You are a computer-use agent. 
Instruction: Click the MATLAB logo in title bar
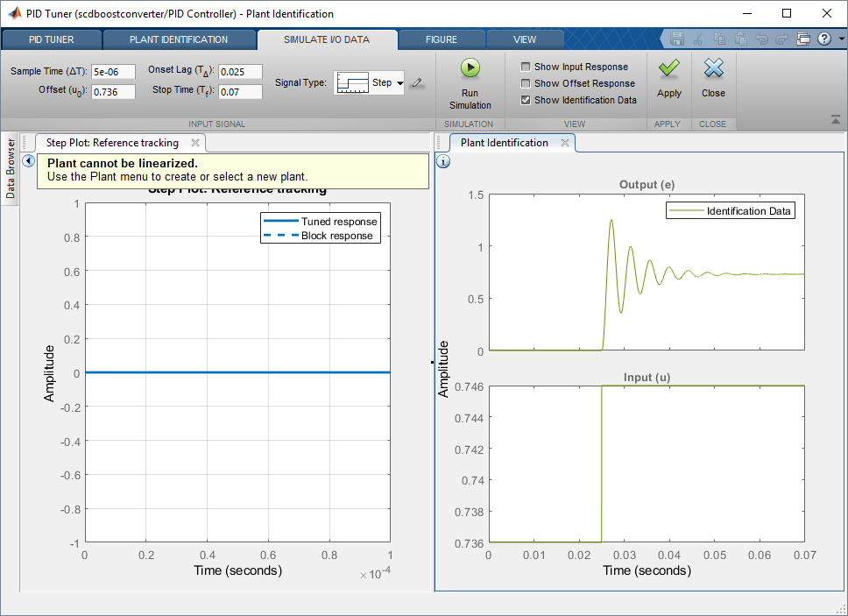pyautogui.click(x=14, y=13)
